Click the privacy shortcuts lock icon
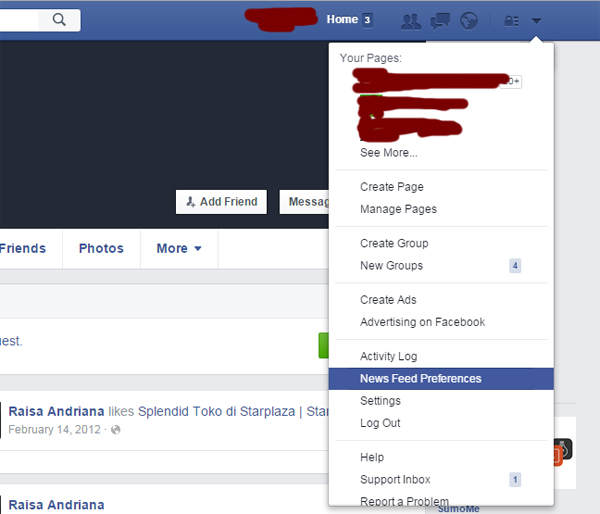Viewport: 600px width, 514px height. click(x=511, y=20)
